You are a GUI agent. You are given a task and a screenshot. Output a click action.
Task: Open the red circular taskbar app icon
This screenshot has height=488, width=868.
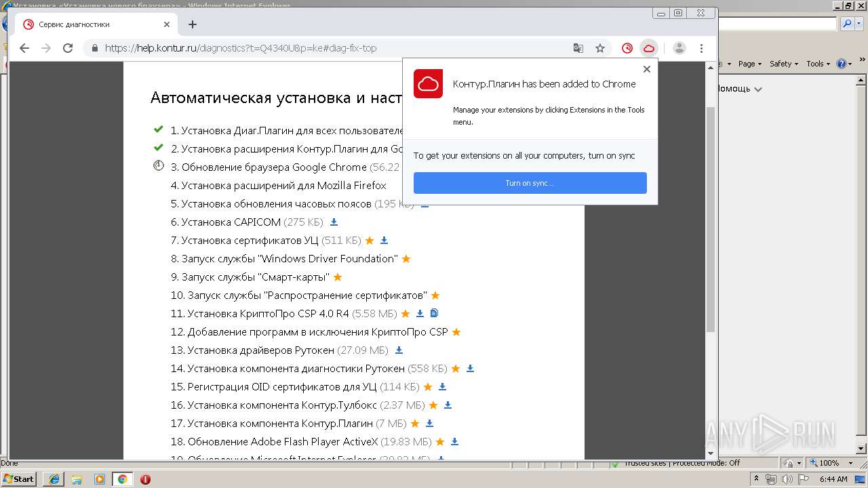[x=145, y=479]
